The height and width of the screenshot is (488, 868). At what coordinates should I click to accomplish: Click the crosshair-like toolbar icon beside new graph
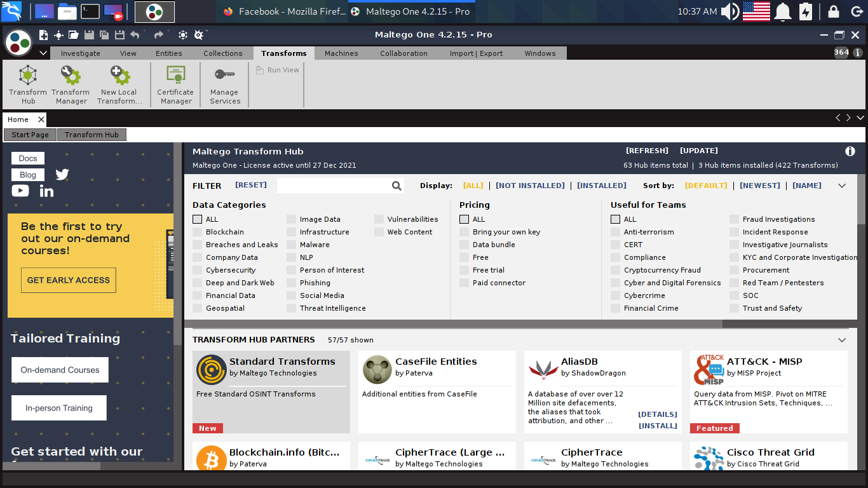(x=58, y=35)
